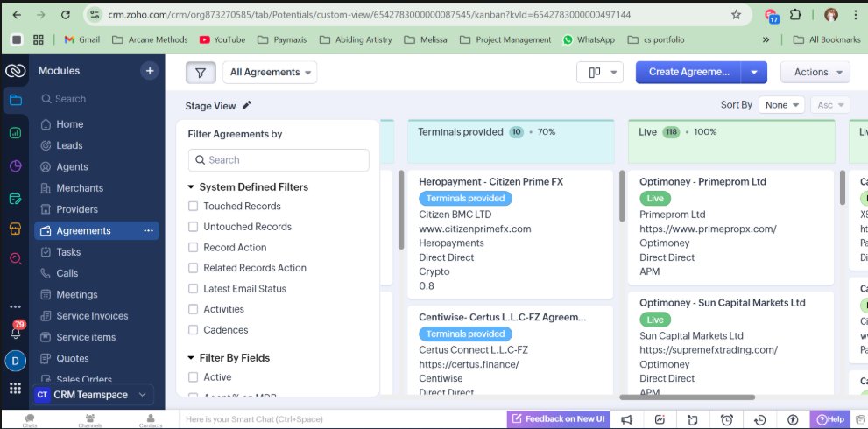Viewport: 868px width, 429px height.
Task: Open Optimoney - Sun Capital Markets Ltd card
Action: tap(722, 303)
